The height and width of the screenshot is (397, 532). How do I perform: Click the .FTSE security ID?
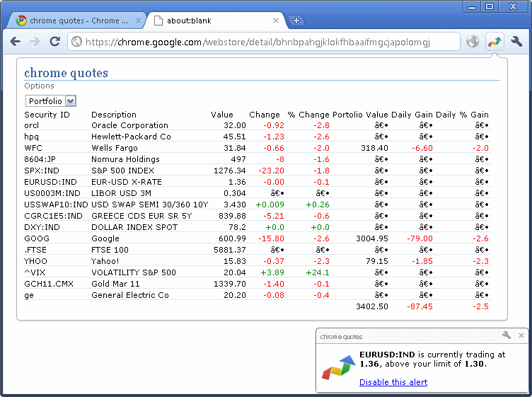pyautogui.click(x=35, y=250)
